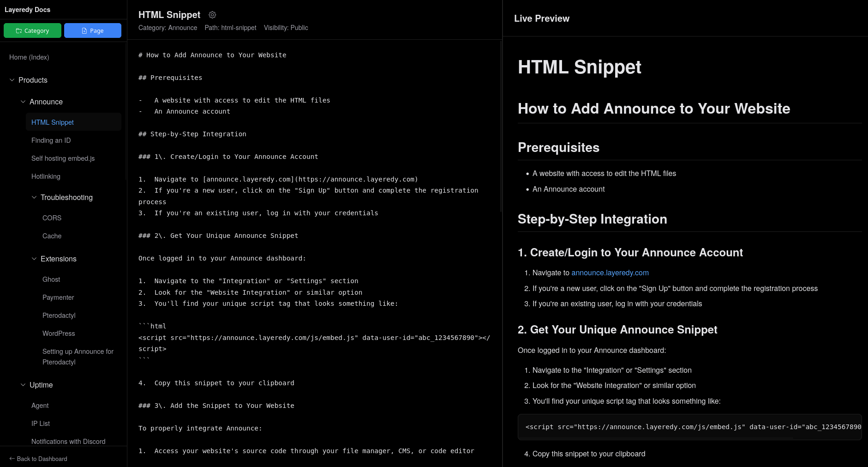This screenshot has height=467, width=868.
Task: Open IP List page
Action: [41, 424]
